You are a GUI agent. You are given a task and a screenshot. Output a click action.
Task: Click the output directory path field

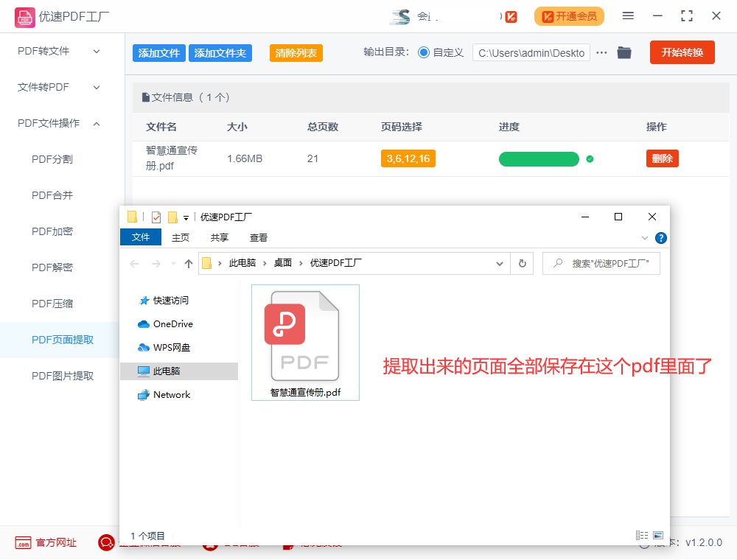click(531, 53)
